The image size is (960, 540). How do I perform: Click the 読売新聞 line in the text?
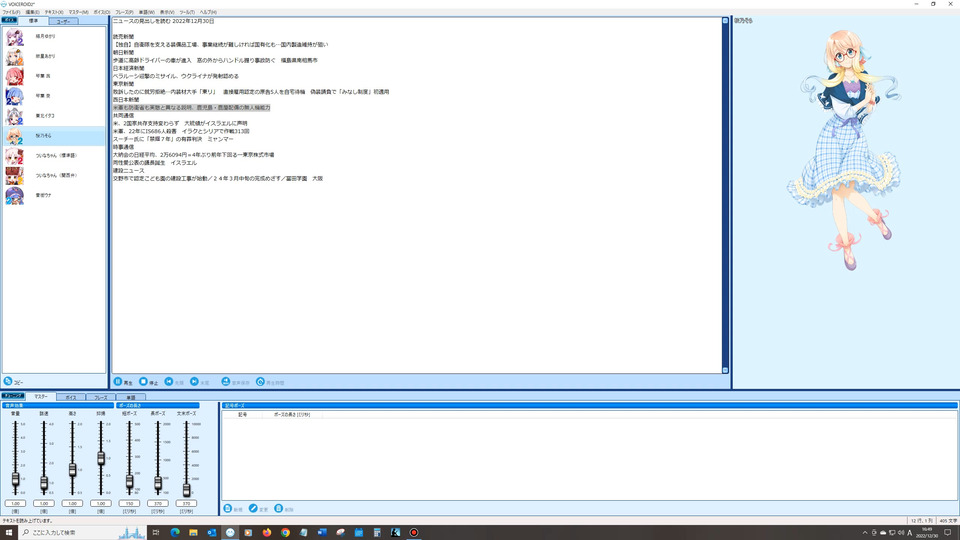[x=123, y=37]
